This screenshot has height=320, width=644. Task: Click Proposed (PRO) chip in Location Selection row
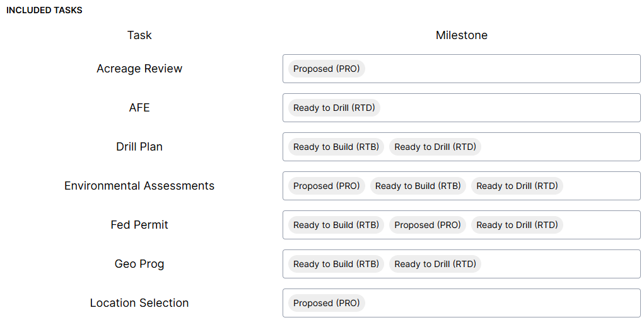coord(326,303)
